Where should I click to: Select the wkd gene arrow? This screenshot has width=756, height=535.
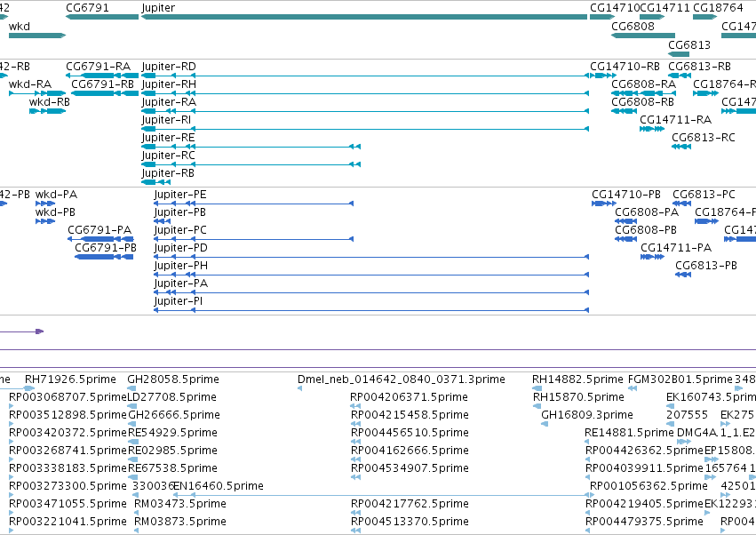pos(37,36)
